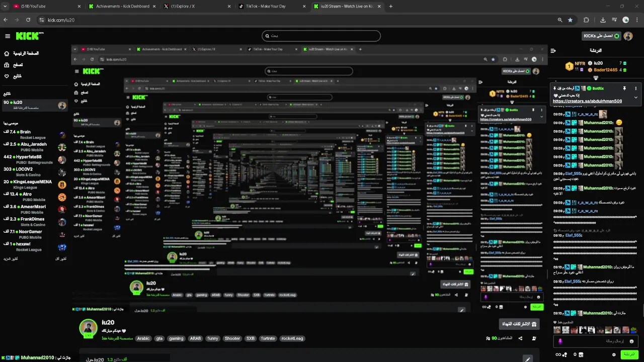This screenshot has height=362, width=644.
Task: Click the Arabic tag under stream title
Action: [144, 338]
